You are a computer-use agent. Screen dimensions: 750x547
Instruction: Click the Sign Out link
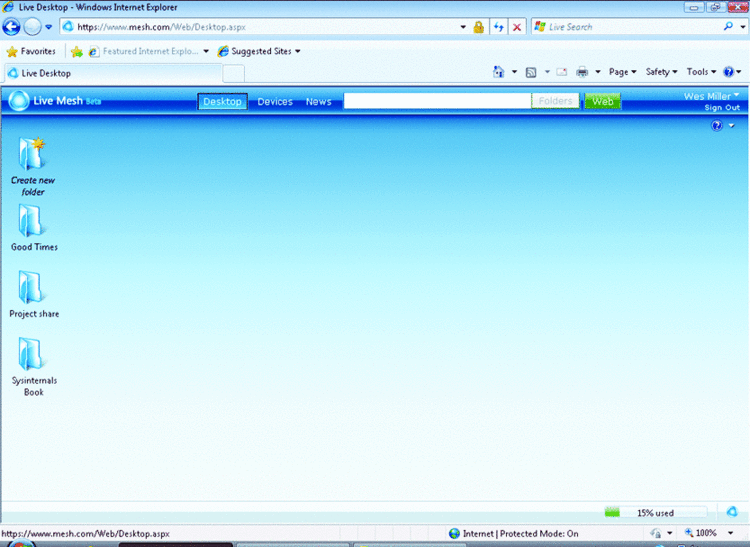(722, 108)
